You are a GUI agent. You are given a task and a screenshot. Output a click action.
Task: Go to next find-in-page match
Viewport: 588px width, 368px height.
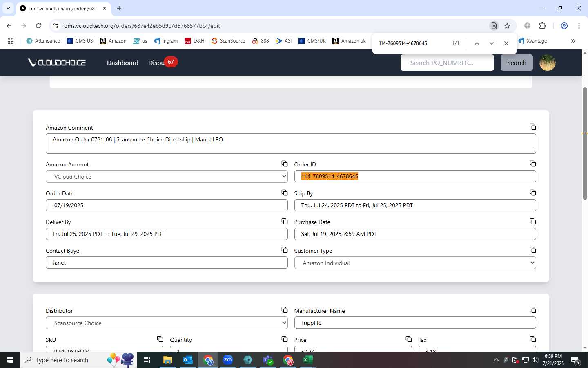click(x=491, y=43)
